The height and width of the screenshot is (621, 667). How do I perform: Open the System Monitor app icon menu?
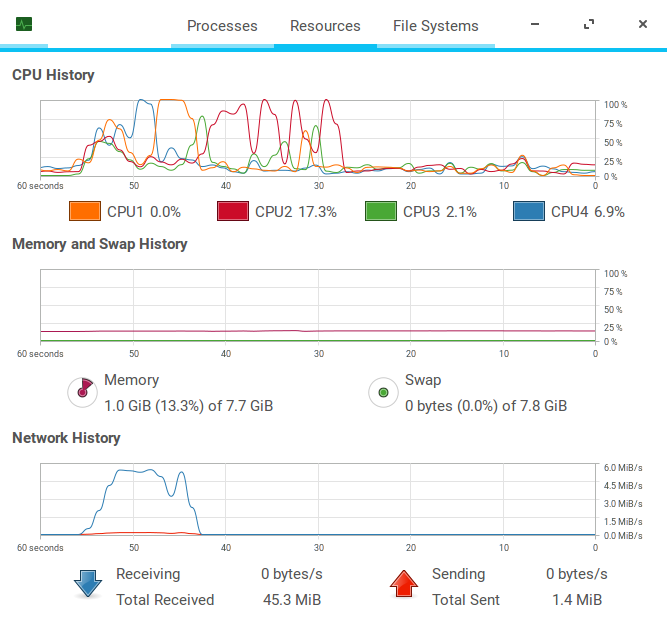pos(24,24)
